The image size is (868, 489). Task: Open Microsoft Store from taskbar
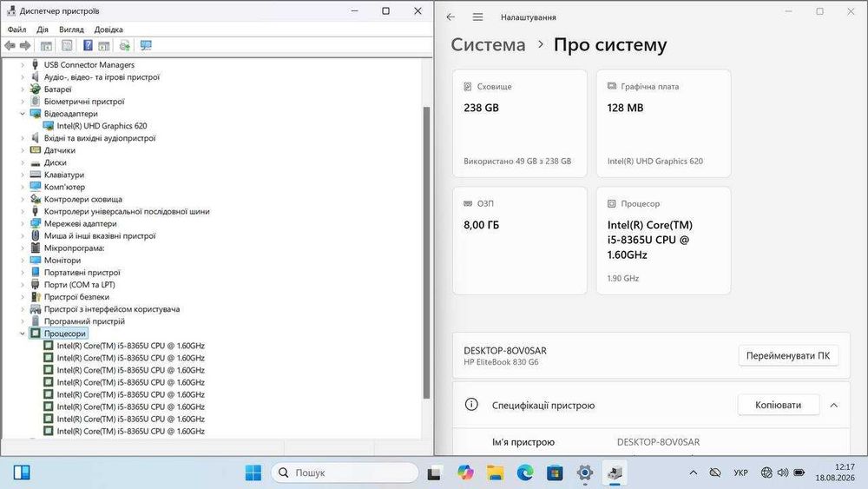tap(555, 472)
